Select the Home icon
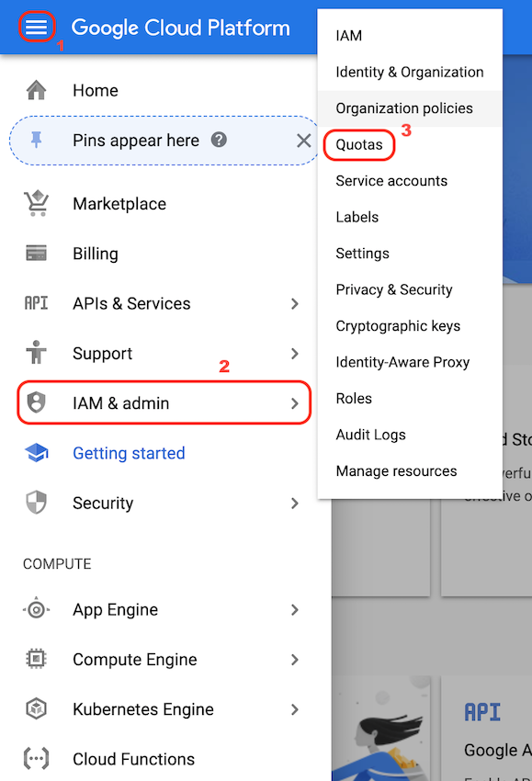This screenshot has height=781, width=532. point(37,90)
